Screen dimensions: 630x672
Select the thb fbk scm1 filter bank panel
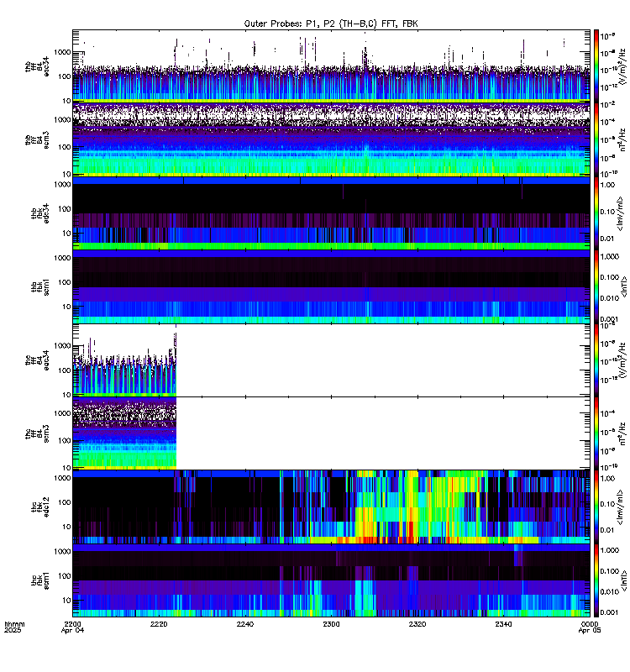click(x=331, y=286)
